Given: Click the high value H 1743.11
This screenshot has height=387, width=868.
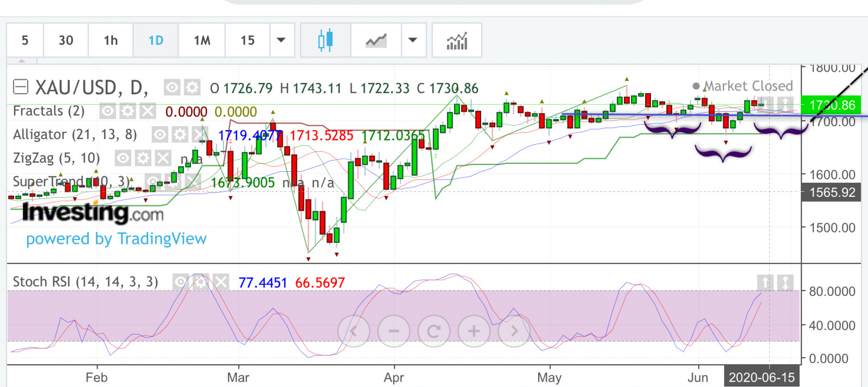Looking at the screenshot, I should [311, 88].
